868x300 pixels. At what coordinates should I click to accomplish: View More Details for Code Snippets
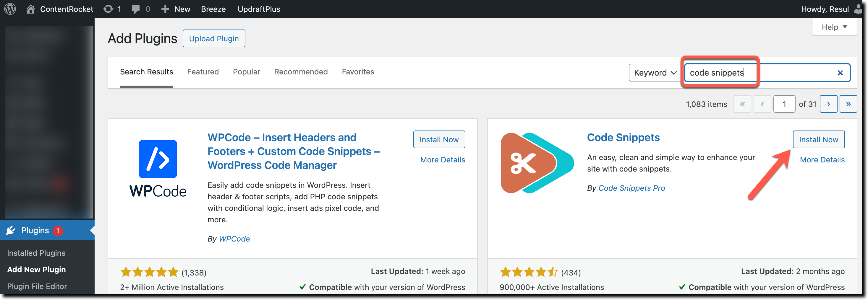coord(822,159)
